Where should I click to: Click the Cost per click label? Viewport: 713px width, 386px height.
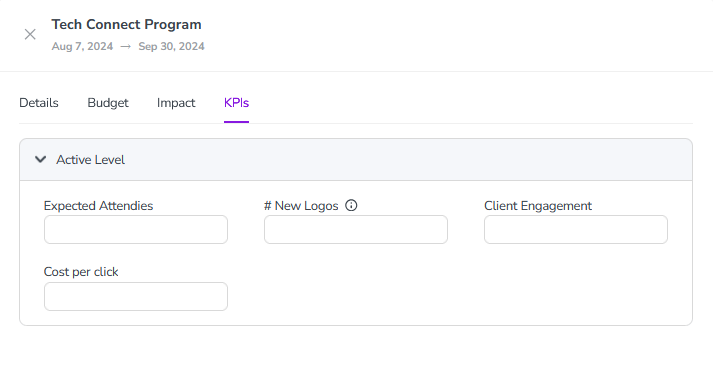pyautogui.click(x=81, y=272)
